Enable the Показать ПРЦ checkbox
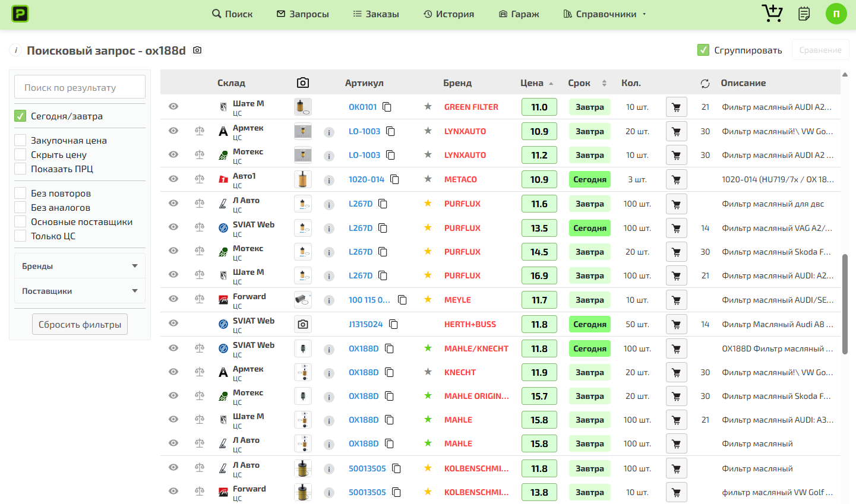This screenshot has width=856, height=504. pos(20,169)
